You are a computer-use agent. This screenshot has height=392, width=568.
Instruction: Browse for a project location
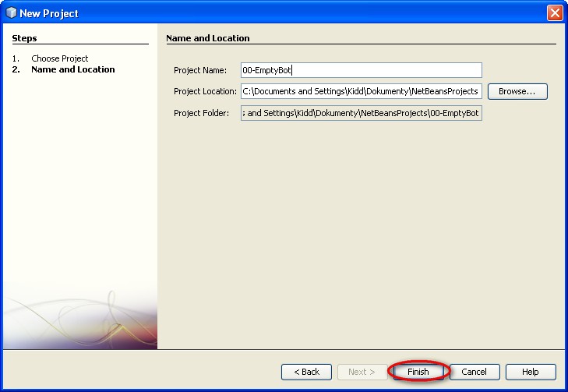(x=517, y=91)
